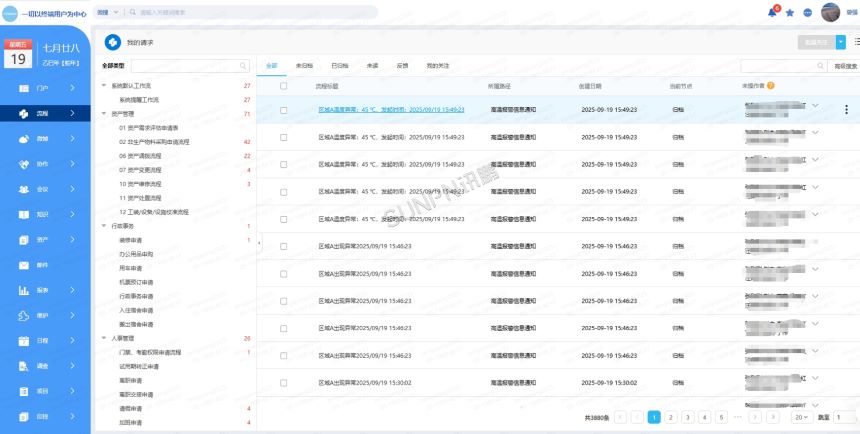
Task: Open the 20 per-page size dropdown
Action: pos(801,417)
